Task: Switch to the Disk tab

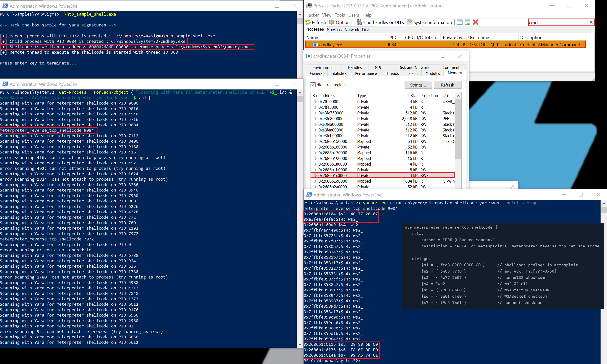Action: 366,30
